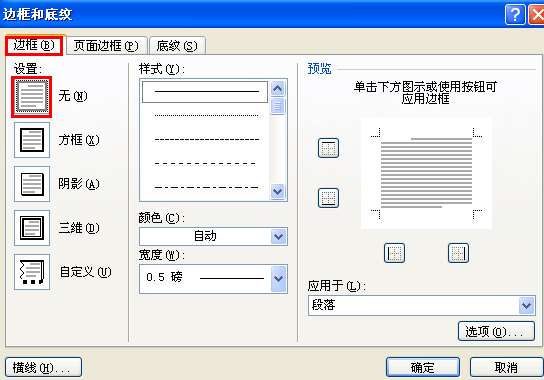Choose the 方框 (Box) border setting icon

tap(32, 140)
